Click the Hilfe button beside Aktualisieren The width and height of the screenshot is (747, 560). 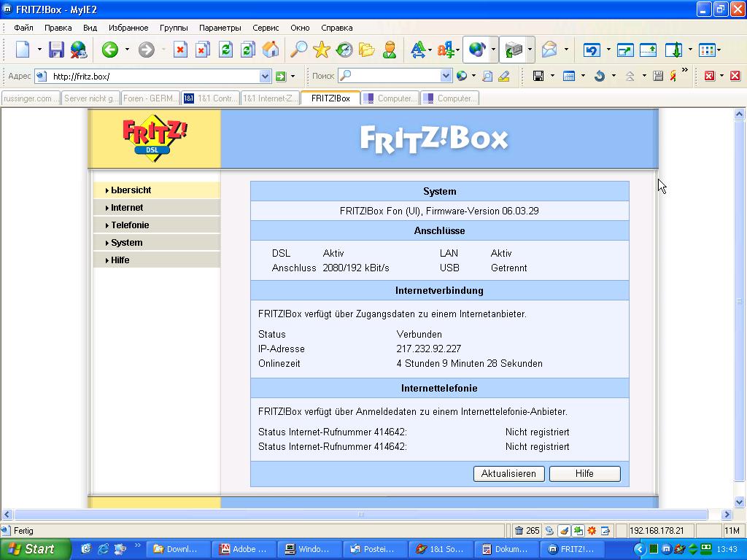584,474
